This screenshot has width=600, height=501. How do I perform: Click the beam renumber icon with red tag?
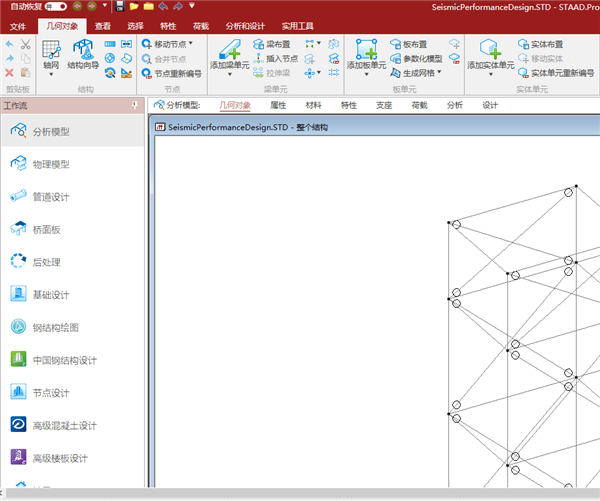point(334,59)
